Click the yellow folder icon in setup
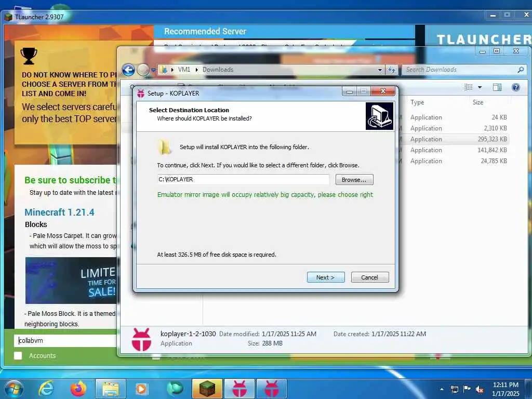This screenshot has width=532, height=399. tap(165, 147)
